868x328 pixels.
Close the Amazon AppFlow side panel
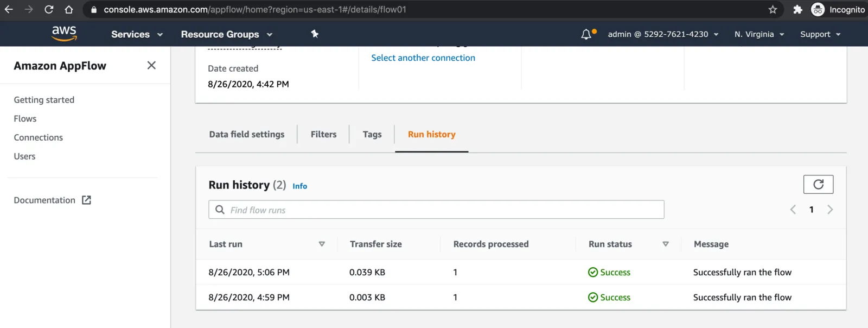(x=151, y=65)
